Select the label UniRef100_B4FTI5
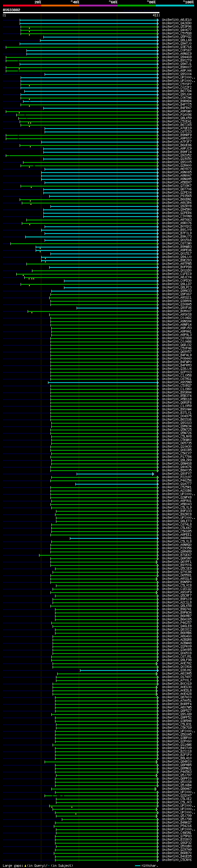Screen dimensions: 197x868 pos(177,104)
